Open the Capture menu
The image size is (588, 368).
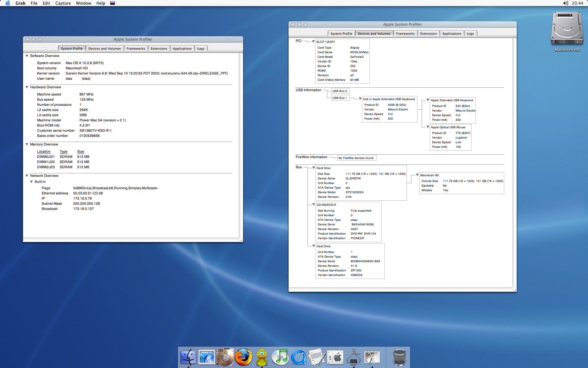point(63,3)
